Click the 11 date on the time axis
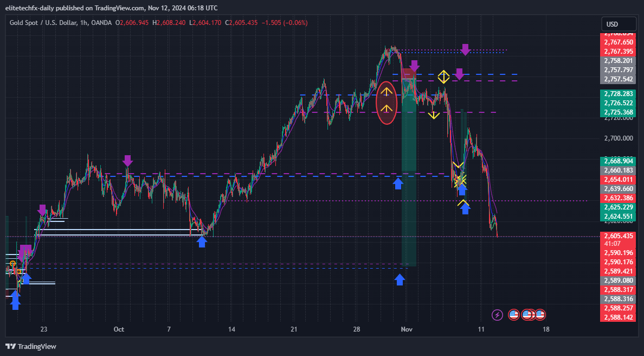The image size is (644, 356). pyautogui.click(x=481, y=329)
